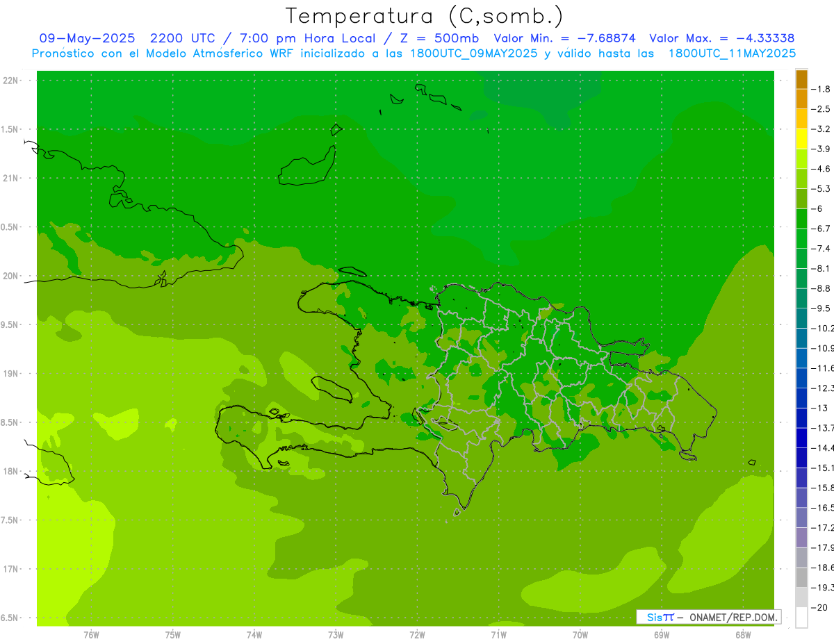The height and width of the screenshot is (644, 834).
Task: Pick yellow swatch between -3.2 and -3.9
Action: pyautogui.click(x=801, y=139)
